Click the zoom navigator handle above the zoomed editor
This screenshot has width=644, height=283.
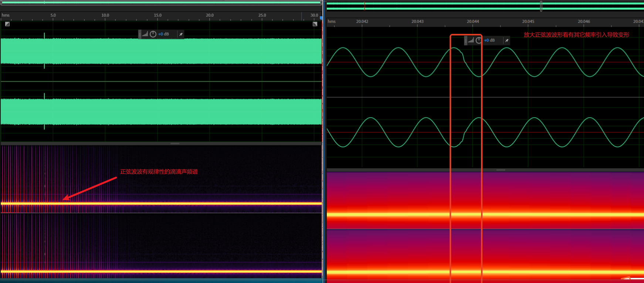(x=541, y=6)
